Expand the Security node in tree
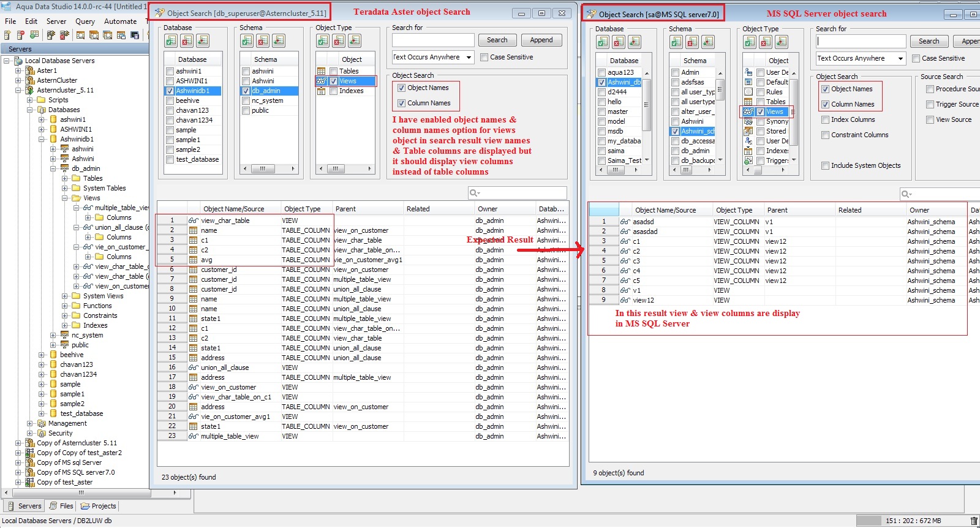980x528 pixels. [30, 433]
